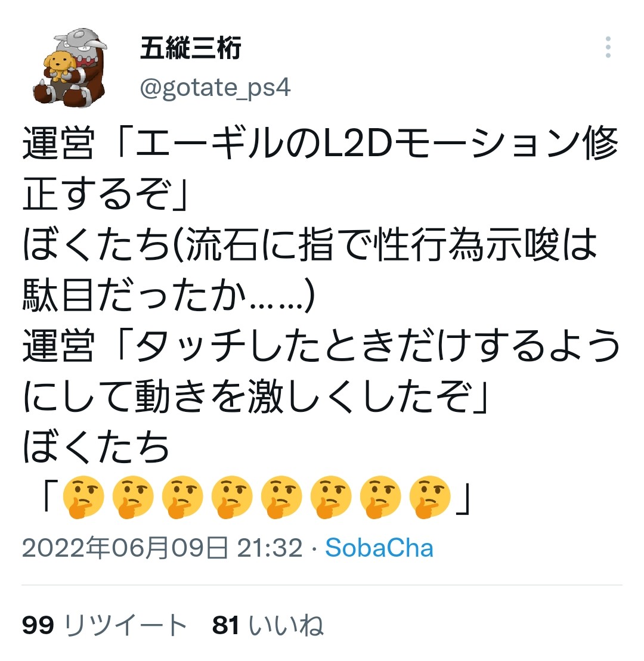Viewport: 644px width, 661px height.
Task: View the 99 リツイート list
Action: coord(104,625)
